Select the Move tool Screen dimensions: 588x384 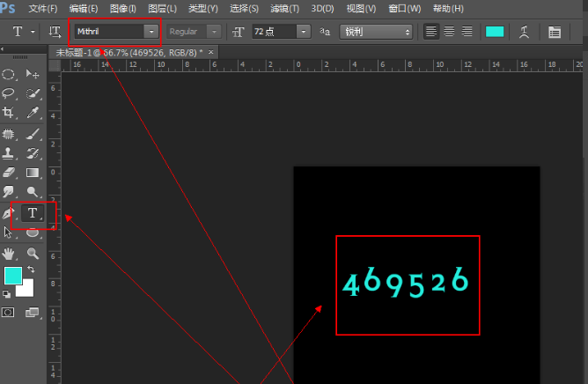point(33,74)
